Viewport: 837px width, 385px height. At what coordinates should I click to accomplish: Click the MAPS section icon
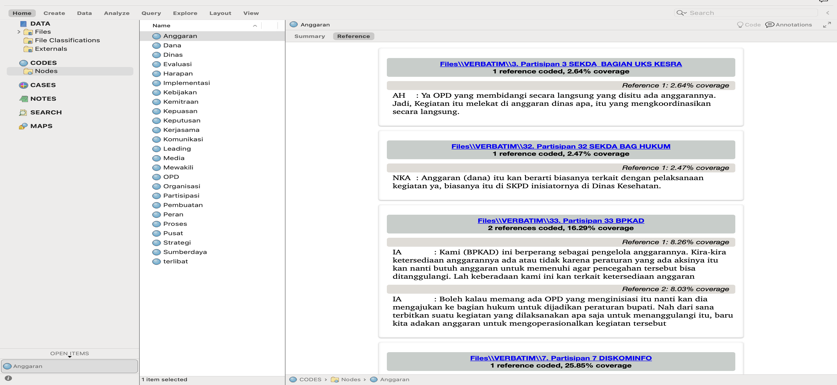23,127
